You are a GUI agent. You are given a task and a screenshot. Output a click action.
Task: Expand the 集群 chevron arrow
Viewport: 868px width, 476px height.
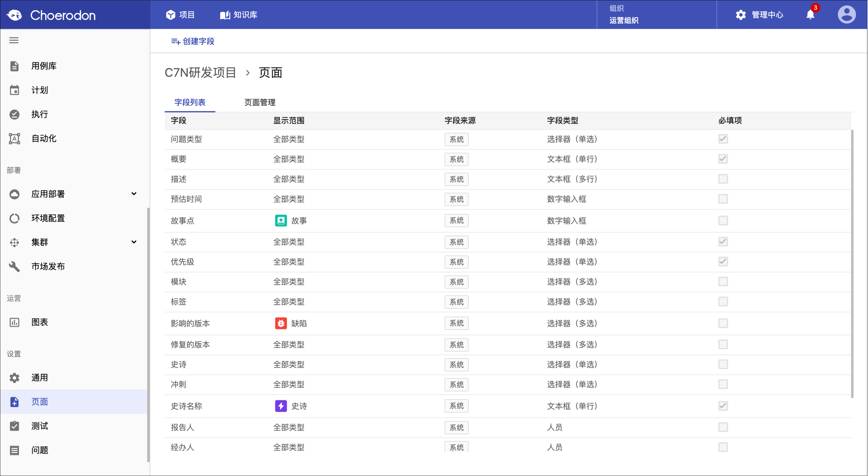coord(134,242)
